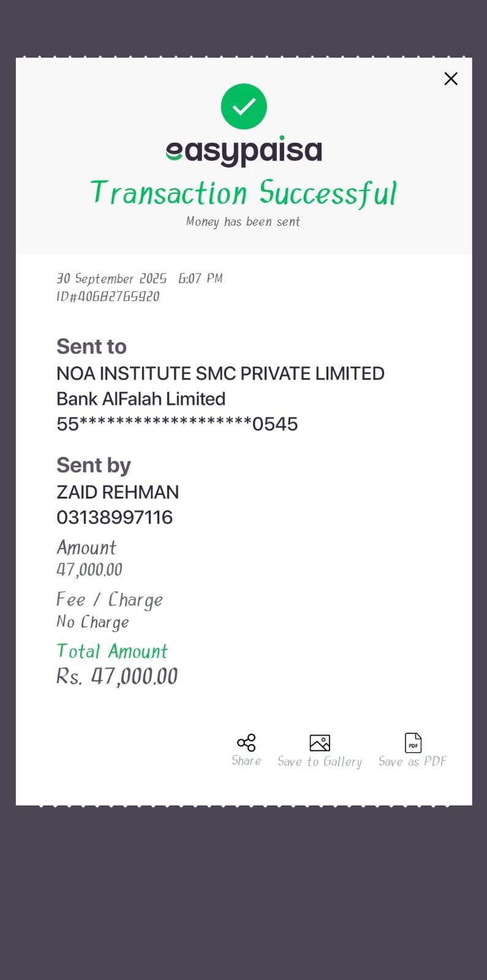Select the Bank AlFalah Limited line

pos(141,399)
